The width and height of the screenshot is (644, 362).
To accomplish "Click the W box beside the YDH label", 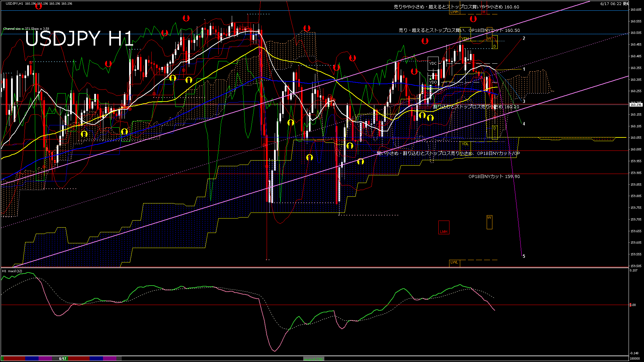I will coord(489,35).
